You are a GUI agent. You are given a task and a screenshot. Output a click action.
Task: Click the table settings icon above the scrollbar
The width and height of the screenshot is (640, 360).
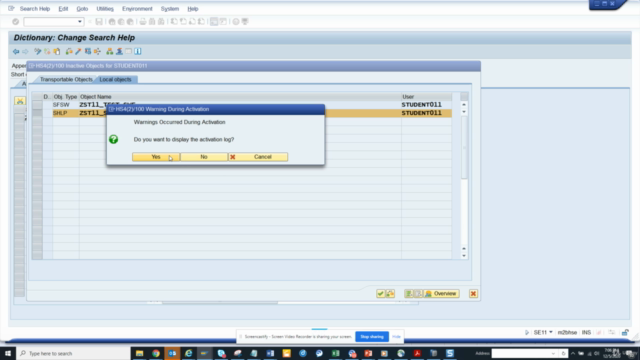[464, 97]
